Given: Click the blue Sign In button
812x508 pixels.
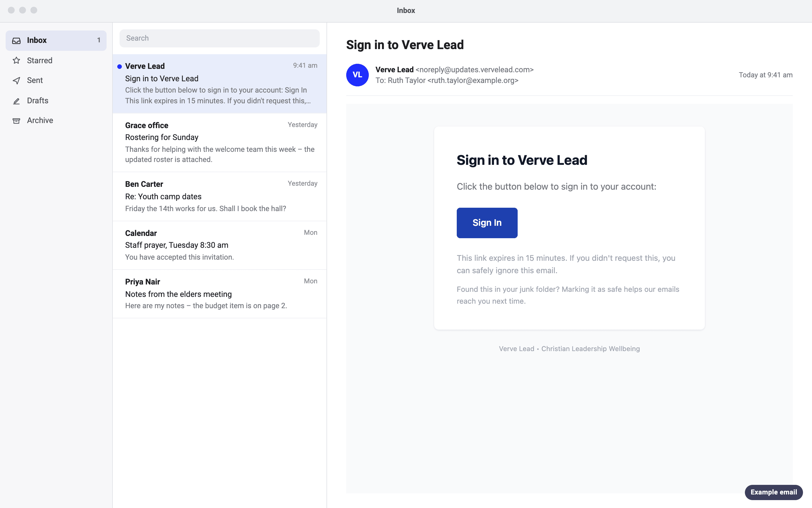Looking at the screenshot, I should 487,223.
